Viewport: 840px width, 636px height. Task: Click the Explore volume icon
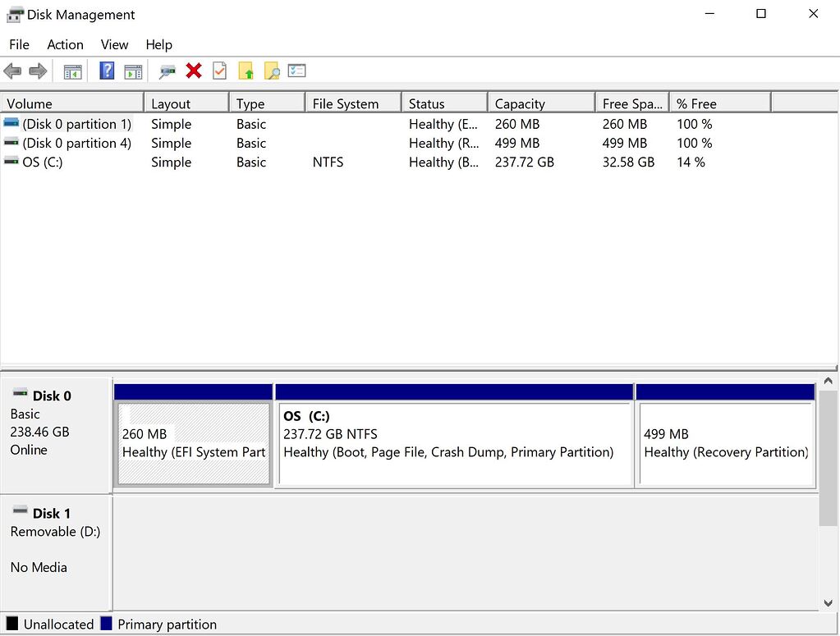[x=271, y=71]
